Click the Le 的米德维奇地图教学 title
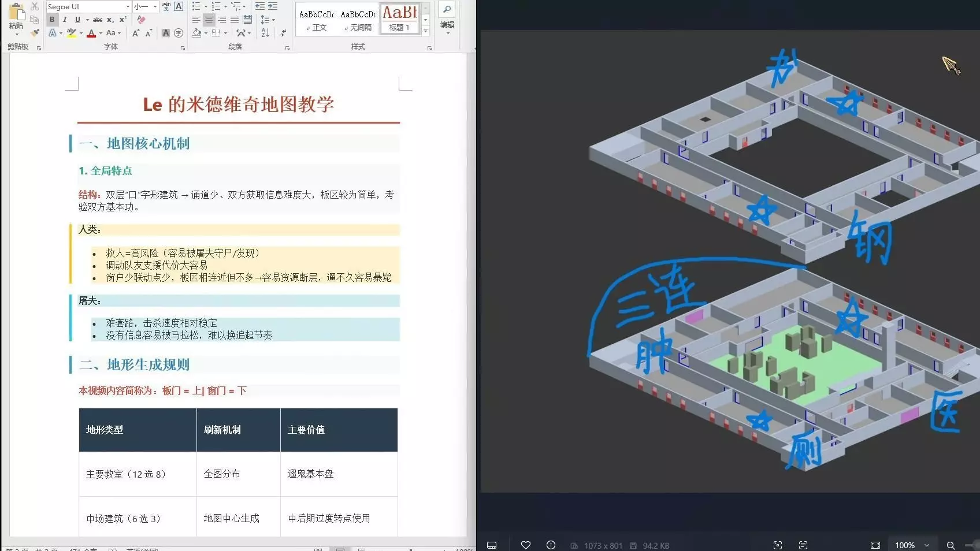 239,105
